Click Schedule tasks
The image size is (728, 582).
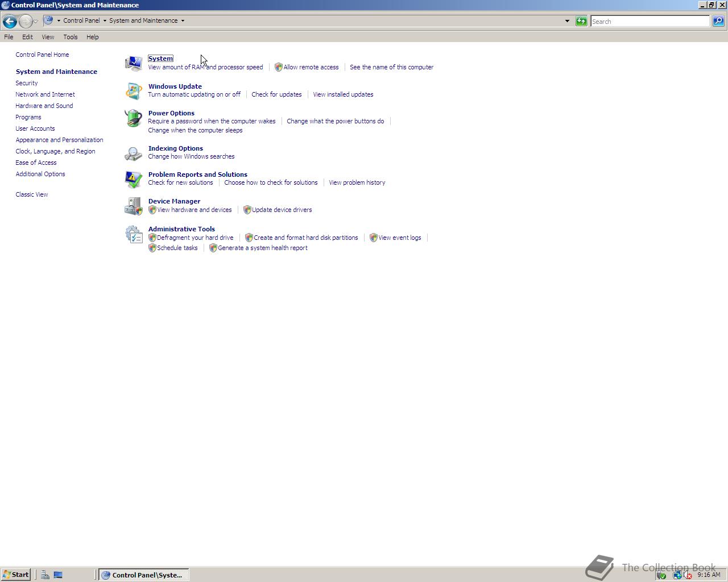[x=177, y=248]
